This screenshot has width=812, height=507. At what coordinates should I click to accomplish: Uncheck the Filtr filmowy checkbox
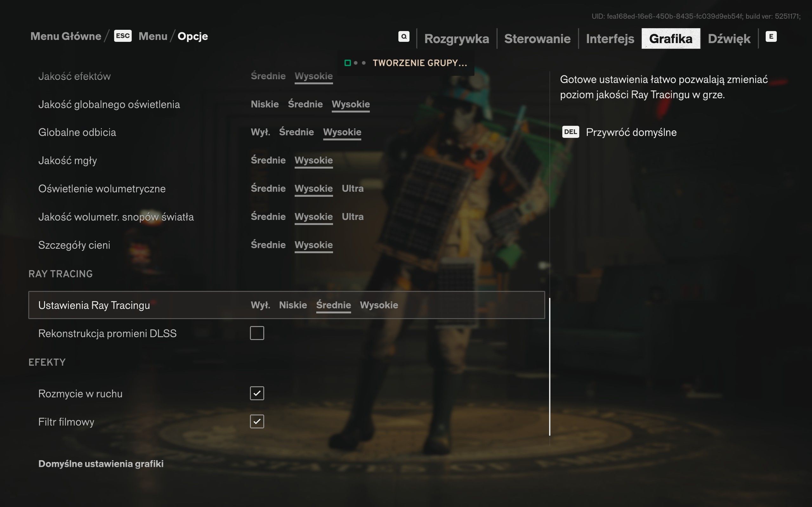[257, 421]
